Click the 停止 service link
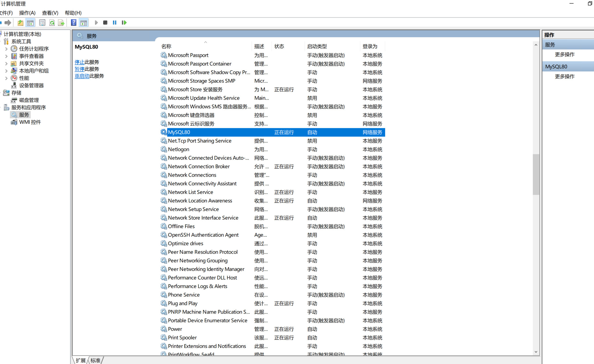Screen dimensions: 594x364 [x=79, y=62]
